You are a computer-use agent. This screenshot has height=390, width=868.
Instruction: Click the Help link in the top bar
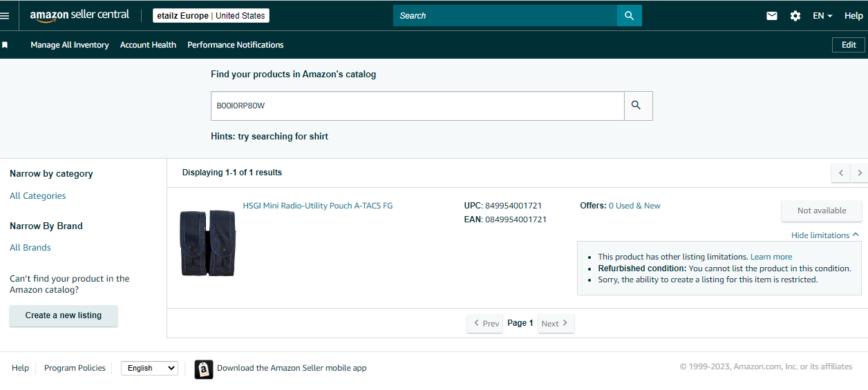853,16
